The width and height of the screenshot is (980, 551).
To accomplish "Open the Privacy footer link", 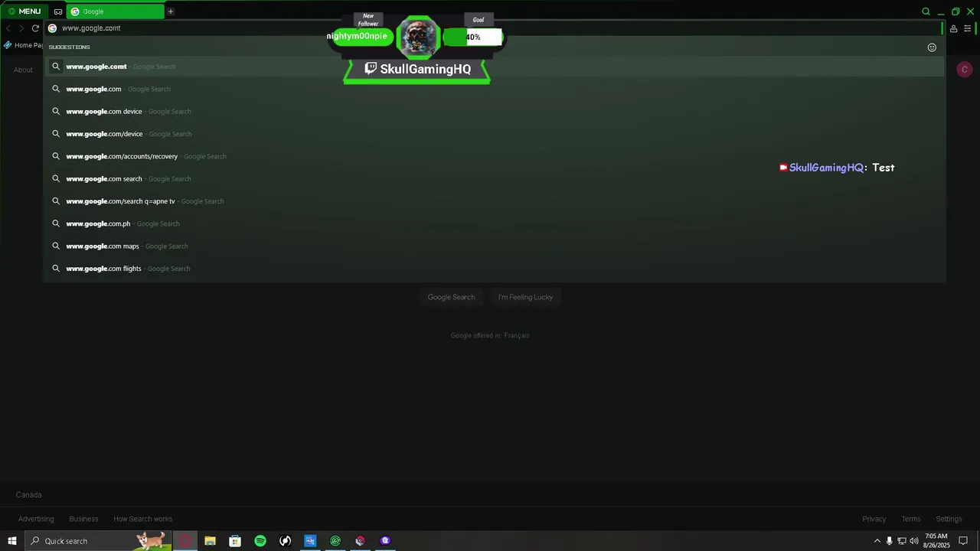I will click(x=874, y=519).
